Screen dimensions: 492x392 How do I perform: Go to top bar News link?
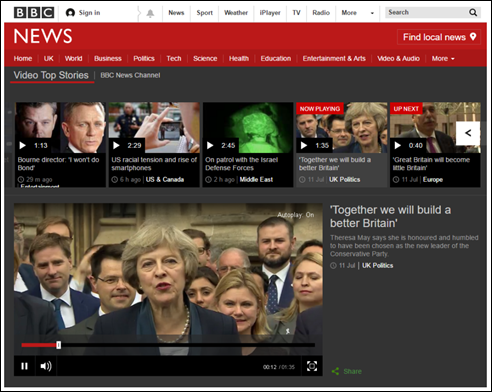[176, 13]
